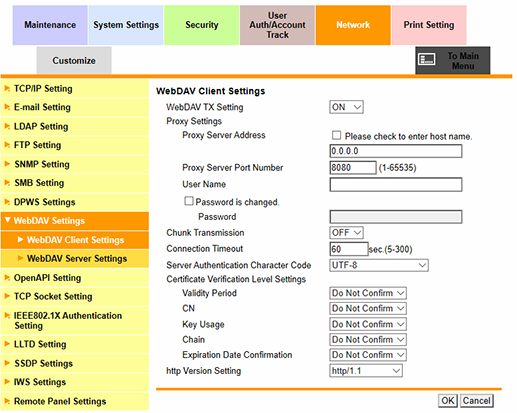Click arrow icon beside SNMP Setting
The image size is (517, 413).
tap(7, 164)
